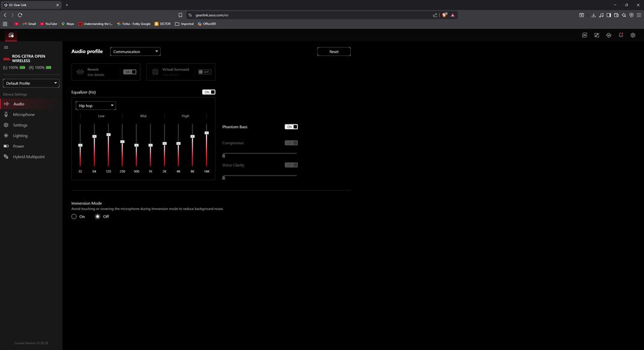Screen dimensions: 644x350
Task: Open the SECTOR bookmark
Action: point(163,24)
